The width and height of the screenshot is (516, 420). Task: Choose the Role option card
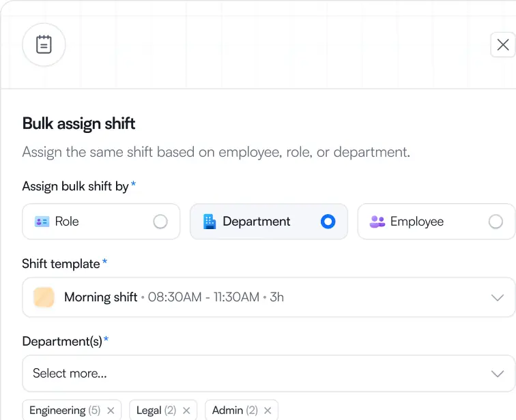point(101,222)
